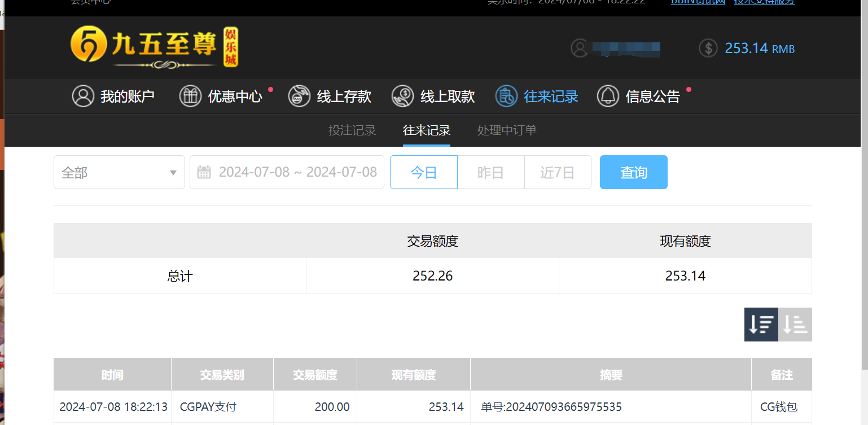Open the BBIN资讯网 link
This screenshot has width=868, height=425.
[698, 2]
